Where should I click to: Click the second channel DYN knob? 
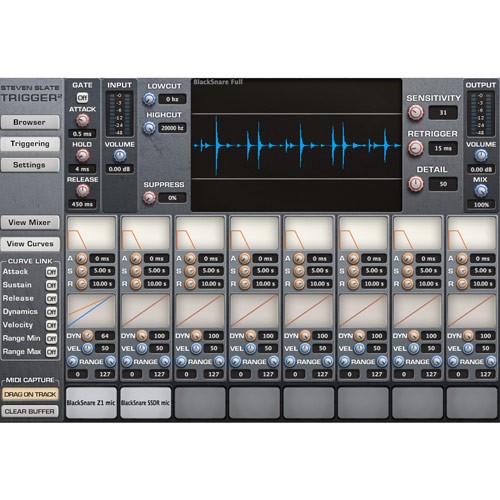142,336
